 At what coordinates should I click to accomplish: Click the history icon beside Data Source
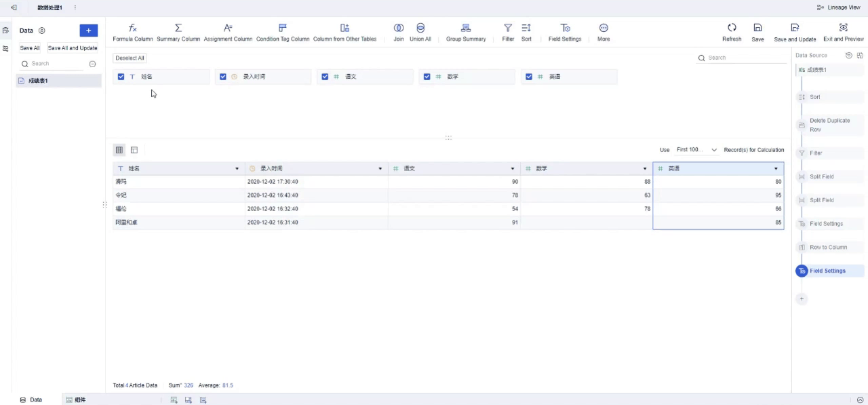(x=849, y=56)
